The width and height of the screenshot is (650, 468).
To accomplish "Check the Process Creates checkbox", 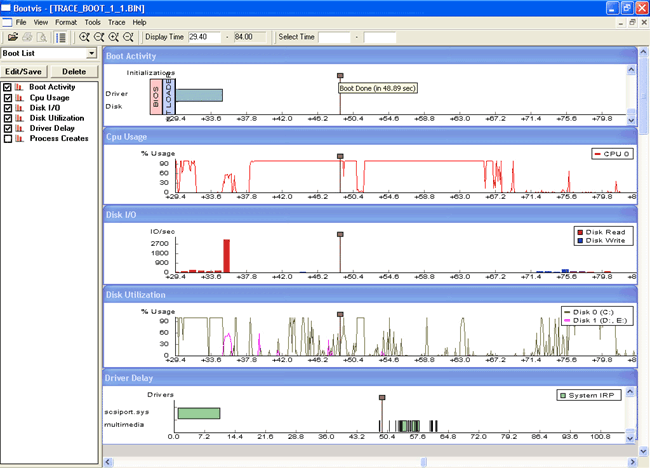I will [x=7, y=138].
